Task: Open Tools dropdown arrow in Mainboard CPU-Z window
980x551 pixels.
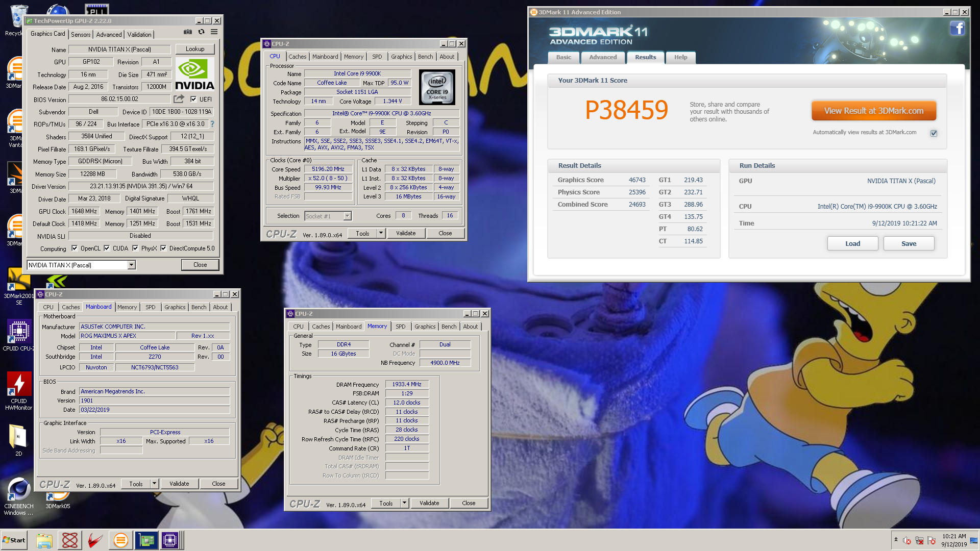Action: point(154,484)
